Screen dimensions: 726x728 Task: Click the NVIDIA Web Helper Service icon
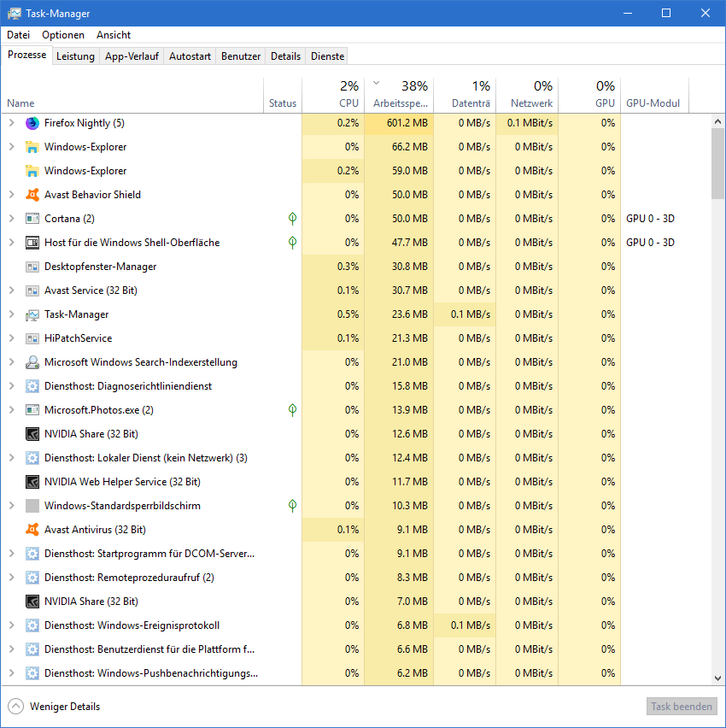coord(32,482)
